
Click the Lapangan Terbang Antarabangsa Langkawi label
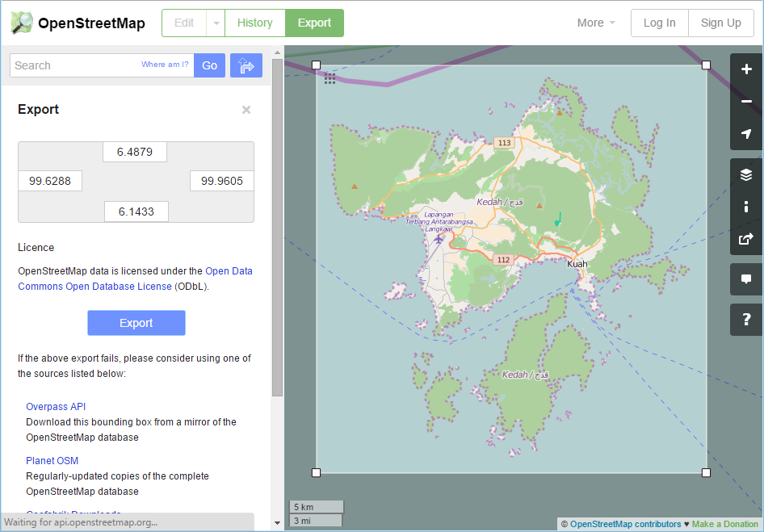click(x=439, y=222)
